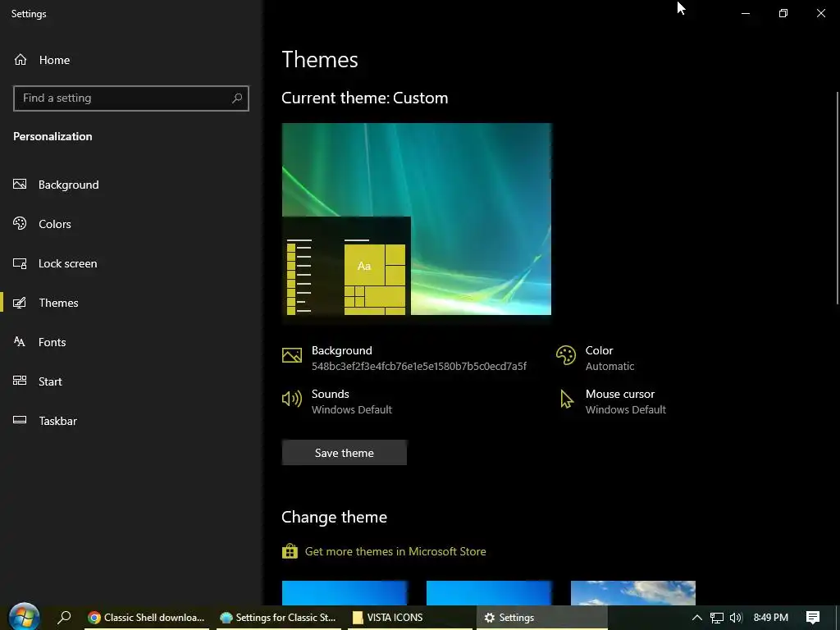Click the Save theme button
The width and height of the screenshot is (840, 630).
click(x=345, y=453)
